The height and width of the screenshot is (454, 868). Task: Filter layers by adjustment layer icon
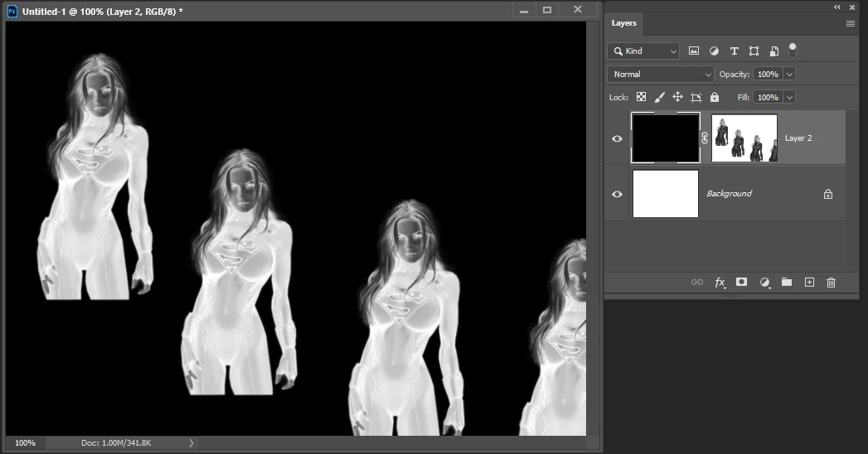(x=714, y=51)
